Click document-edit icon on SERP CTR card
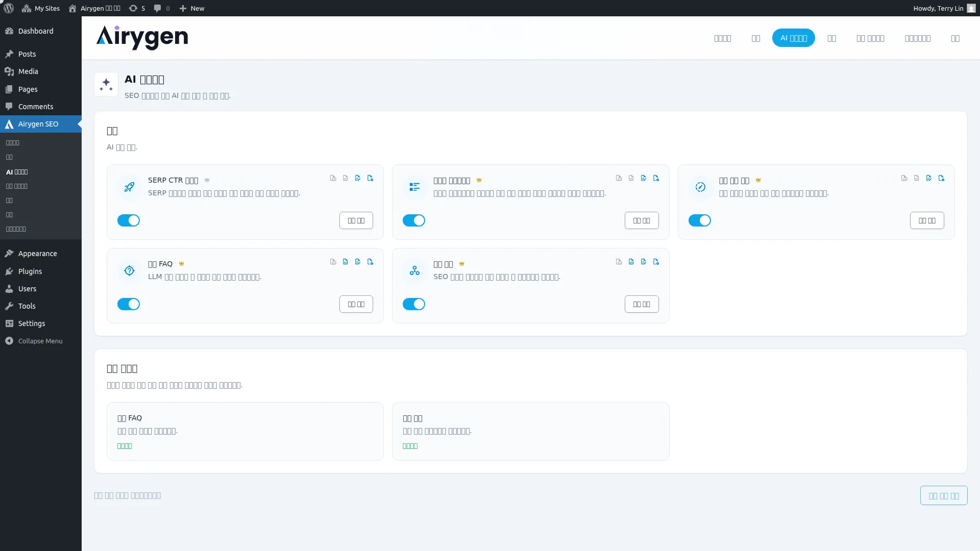This screenshot has width=980, height=551. [x=358, y=178]
